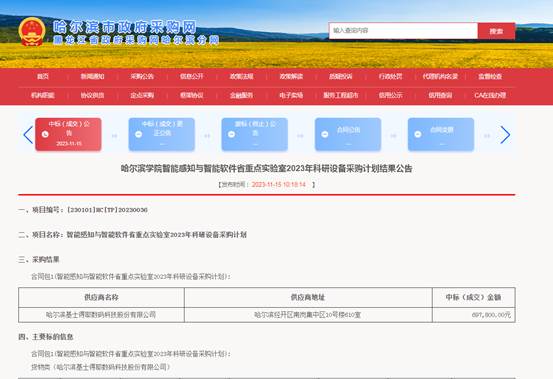This screenshot has height=379, width=553.
Task: Open the 信息公开 menu item
Action: (x=192, y=77)
